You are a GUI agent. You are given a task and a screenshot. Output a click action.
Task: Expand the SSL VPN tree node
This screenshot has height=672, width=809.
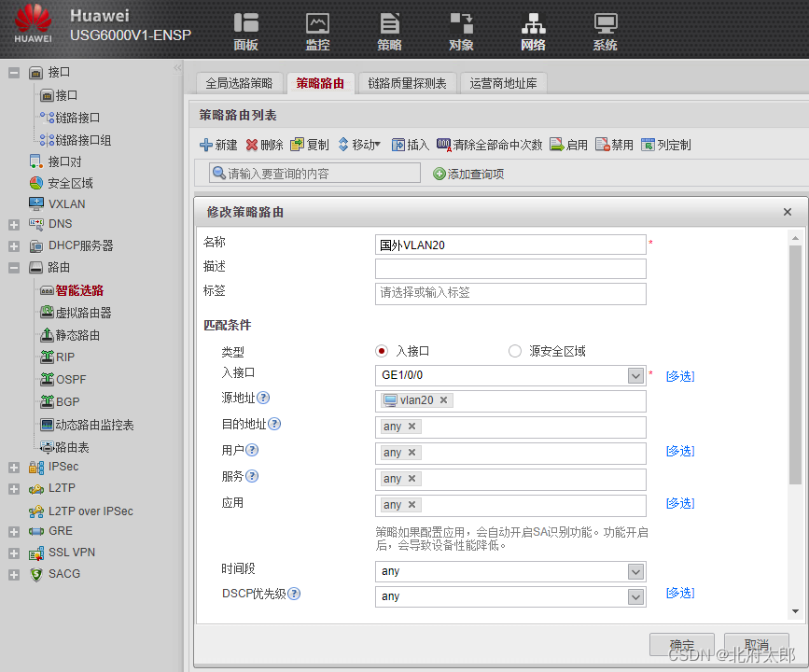[14, 553]
